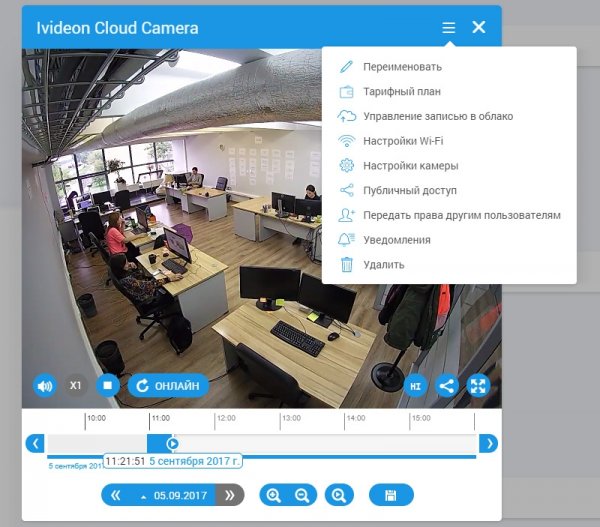Return to live with ОНЛАЙН button
Image resolution: width=600 pixels, height=527 pixels.
coord(168,385)
